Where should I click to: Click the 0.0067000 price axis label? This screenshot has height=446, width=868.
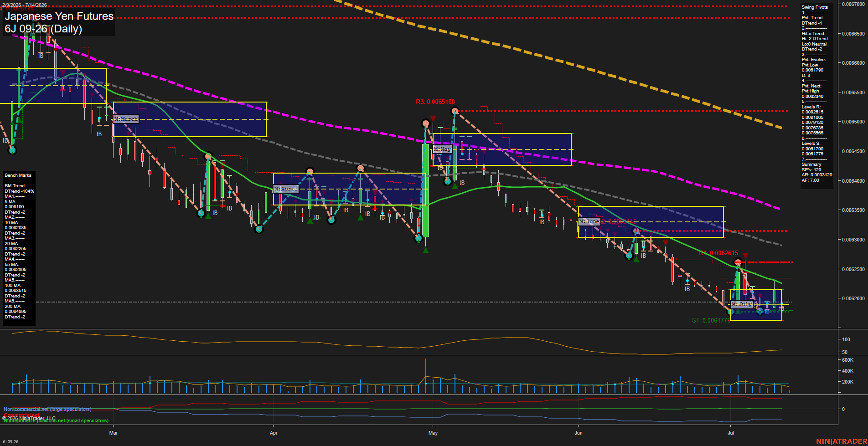coord(853,4)
